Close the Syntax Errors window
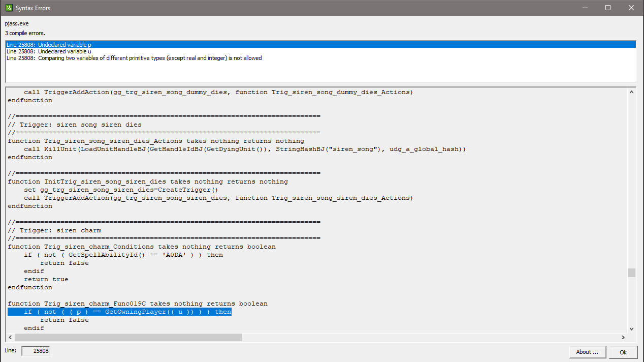 (631, 8)
